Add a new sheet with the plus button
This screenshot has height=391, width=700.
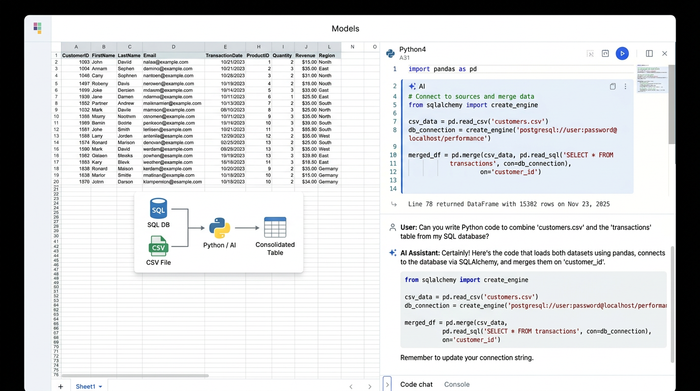60,386
